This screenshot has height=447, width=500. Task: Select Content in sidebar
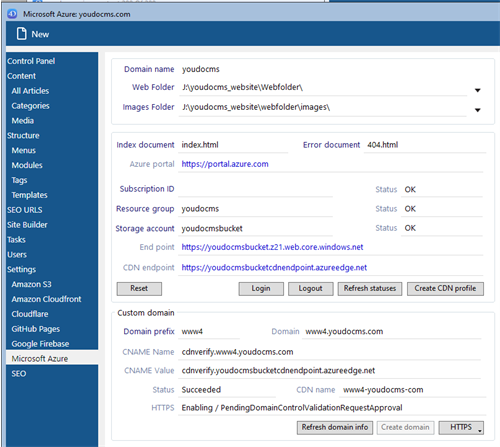21,76
